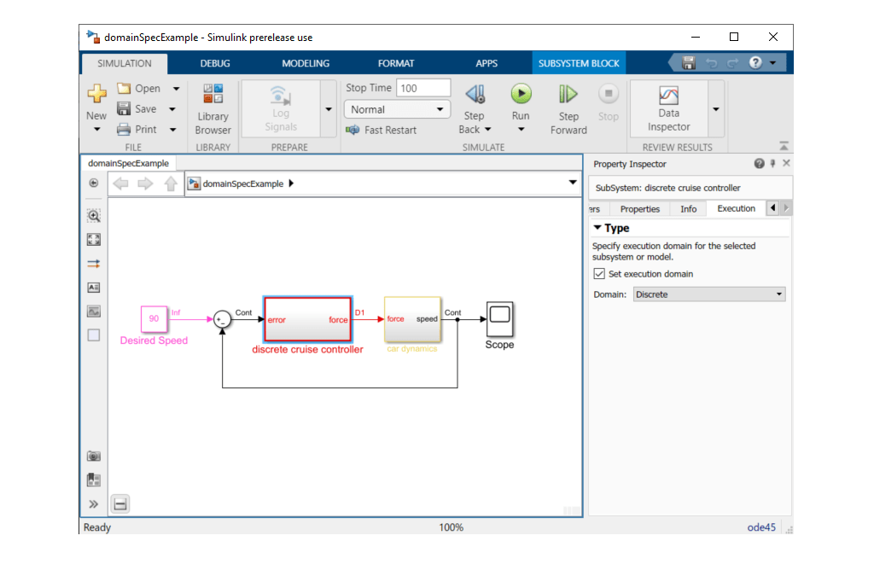Expand the Prepare gallery dropdown arrow
874x588 pixels.
(x=329, y=109)
